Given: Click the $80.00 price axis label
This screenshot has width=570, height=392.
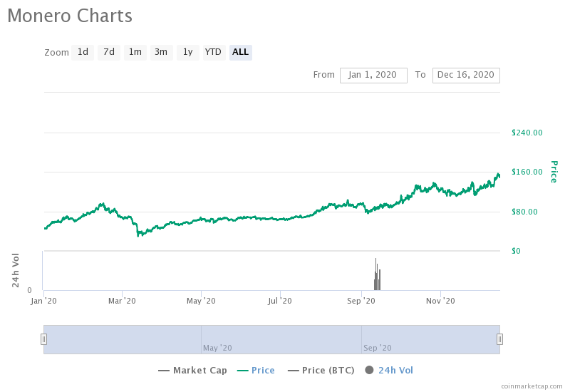Looking at the screenshot, I should 524,212.
